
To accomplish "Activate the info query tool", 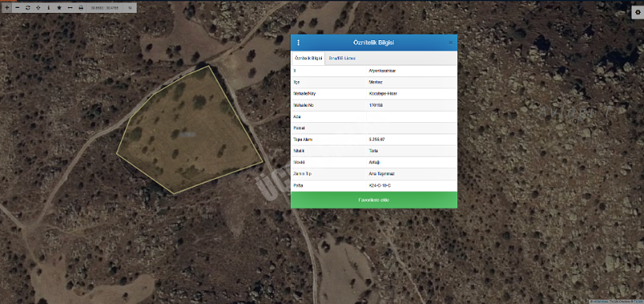I will tap(49, 8).
